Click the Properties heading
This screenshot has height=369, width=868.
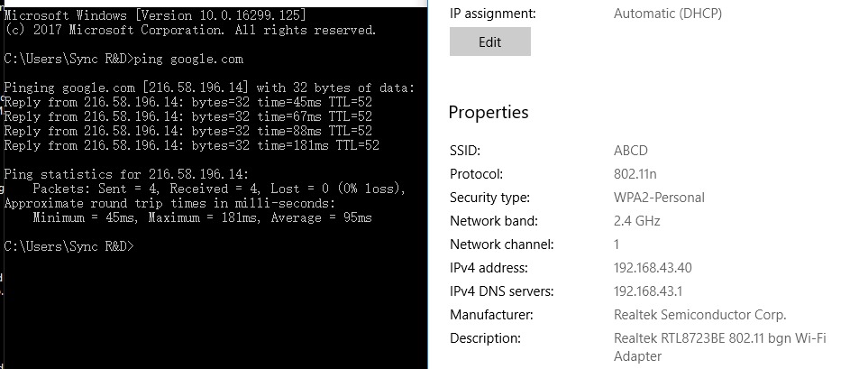(x=489, y=113)
